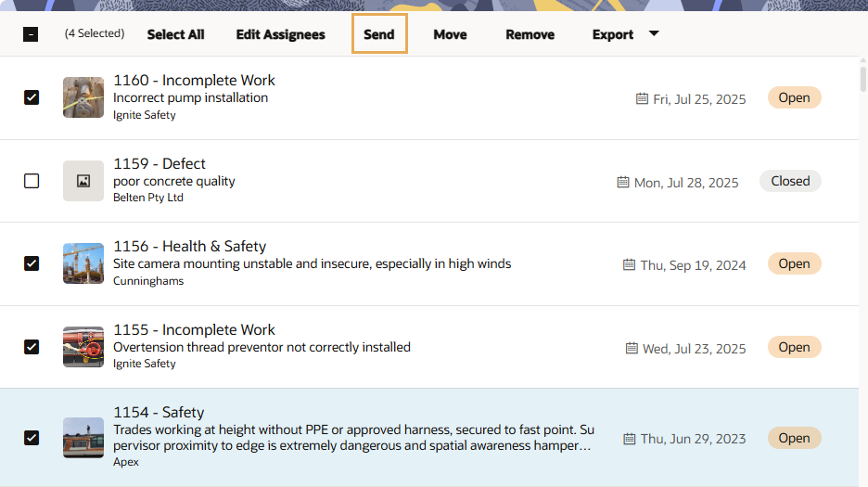
Task: Click calendar icon beside Thu, Jun 29, 2023
Action: [x=629, y=439]
